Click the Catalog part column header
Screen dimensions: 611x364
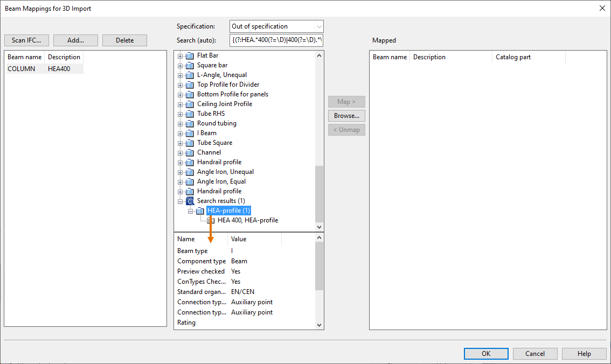[x=513, y=57]
